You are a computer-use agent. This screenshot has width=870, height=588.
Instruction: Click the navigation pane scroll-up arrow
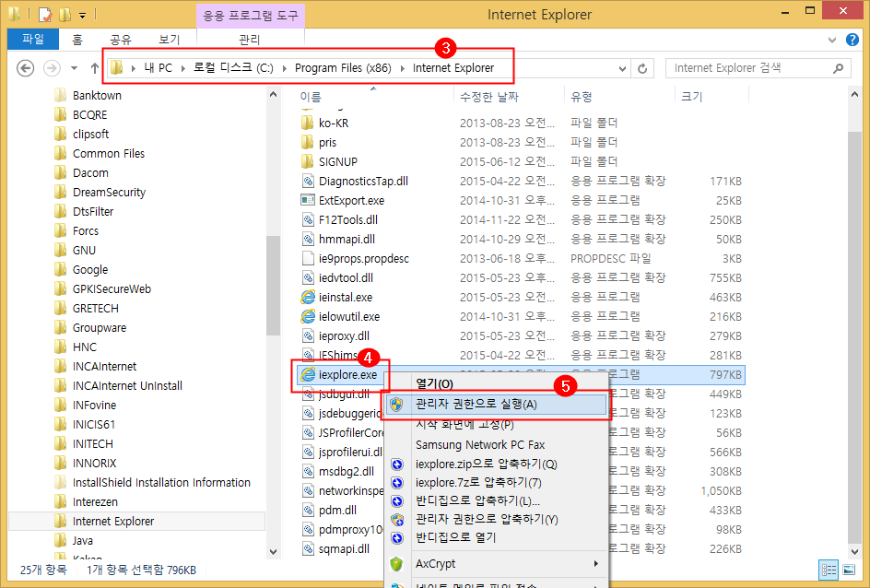[x=273, y=95]
